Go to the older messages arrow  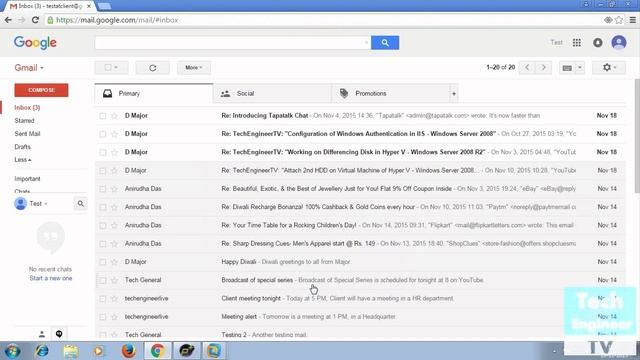click(543, 67)
